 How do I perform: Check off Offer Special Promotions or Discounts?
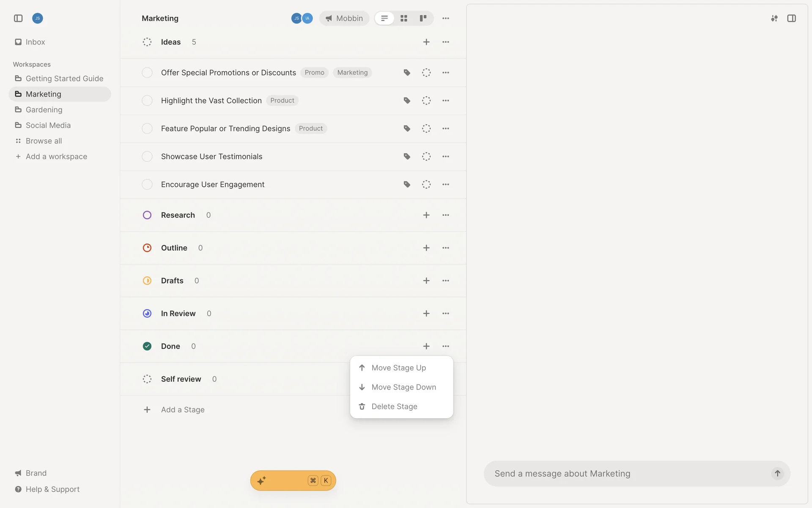click(x=147, y=73)
